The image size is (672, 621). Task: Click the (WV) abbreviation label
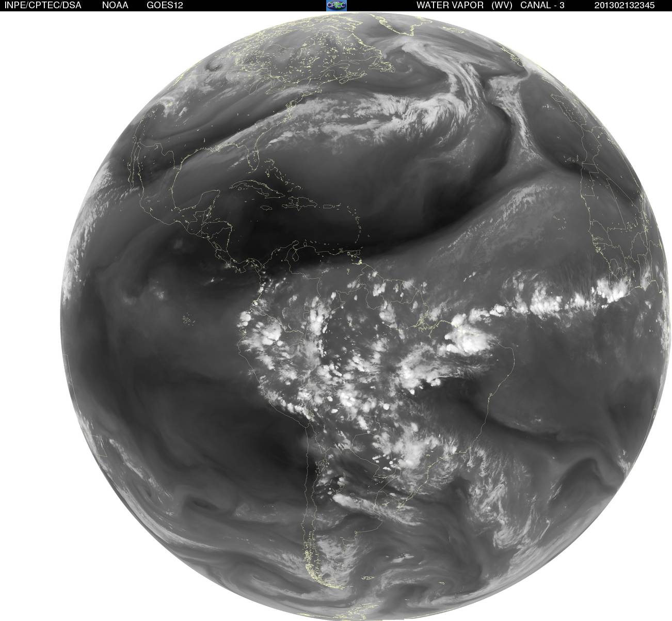pyautogui.click(x=502, y=5)
